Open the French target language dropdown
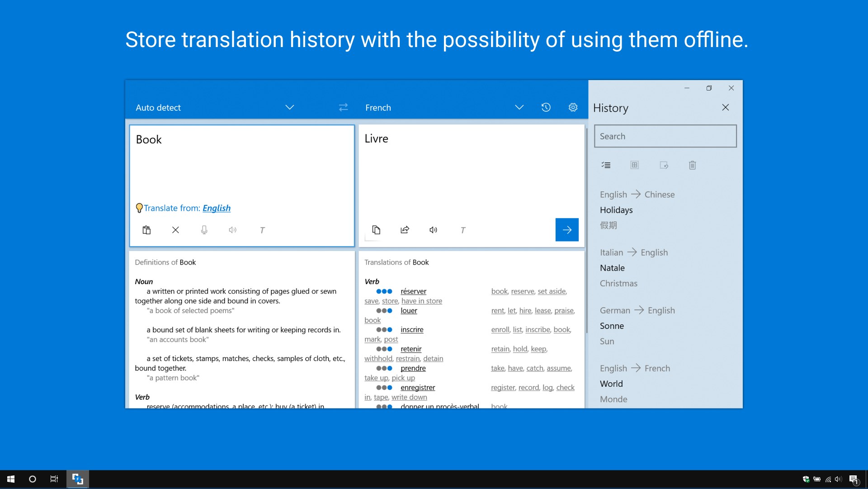 519,107
